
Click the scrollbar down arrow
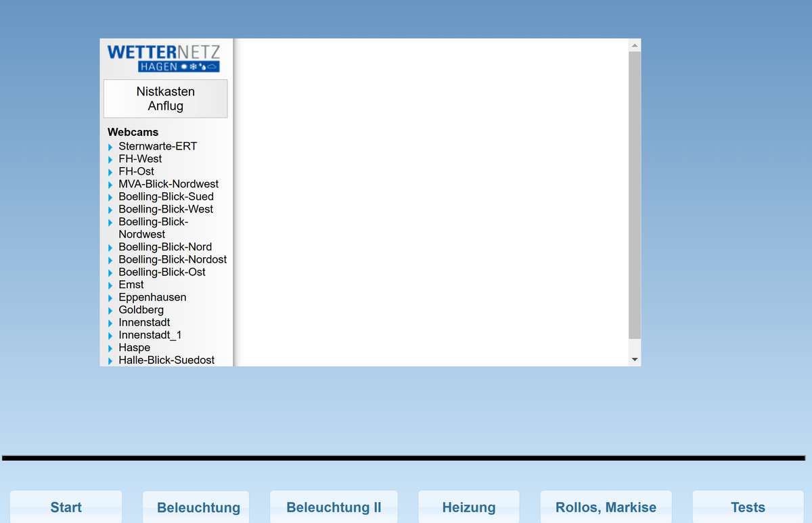point(635,360)
